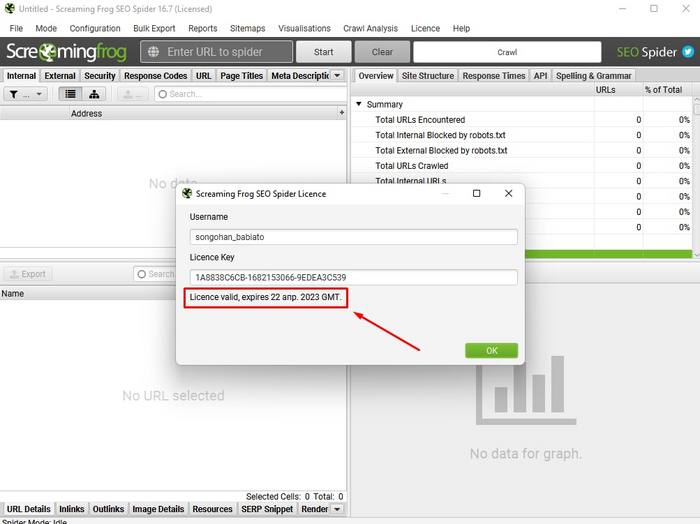Select the Image Details tab
The width and height of the screenshot is (700, 524).
158,509
